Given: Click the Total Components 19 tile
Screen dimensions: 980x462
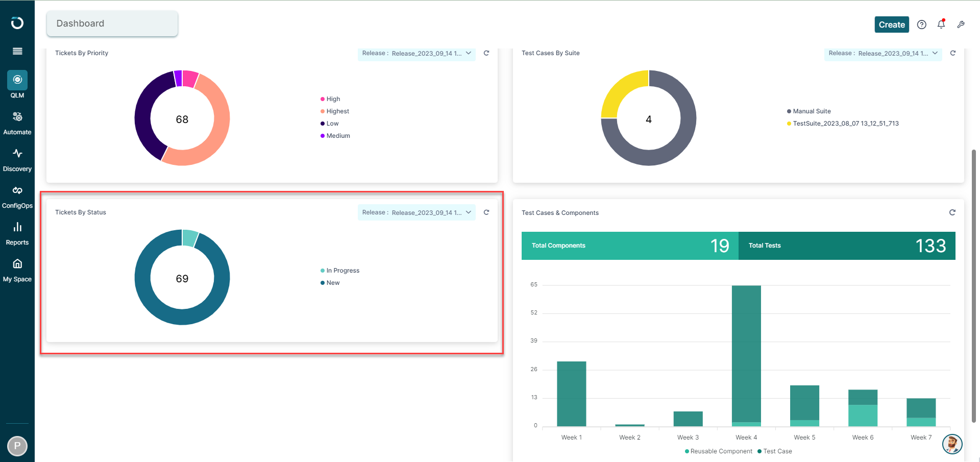Looking at the screenshot, I should (630, 246).
